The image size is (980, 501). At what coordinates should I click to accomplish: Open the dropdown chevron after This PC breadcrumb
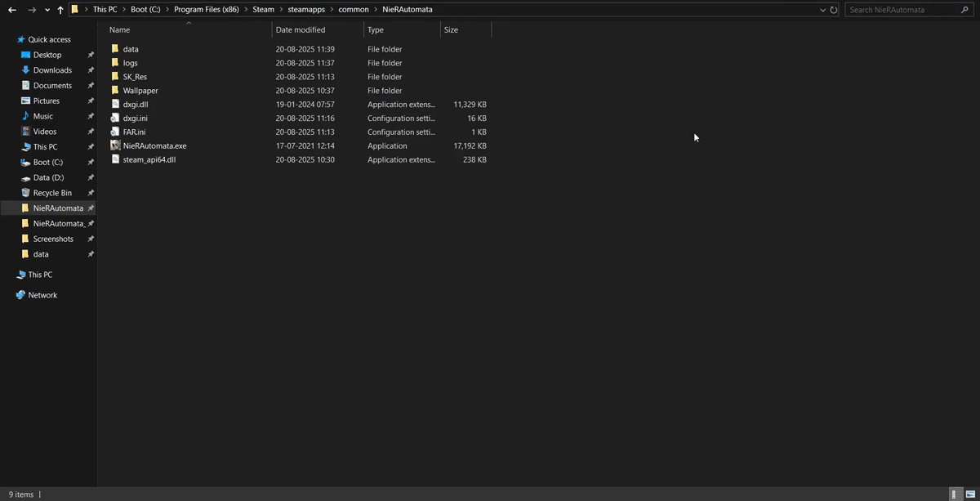click(124, 10)
